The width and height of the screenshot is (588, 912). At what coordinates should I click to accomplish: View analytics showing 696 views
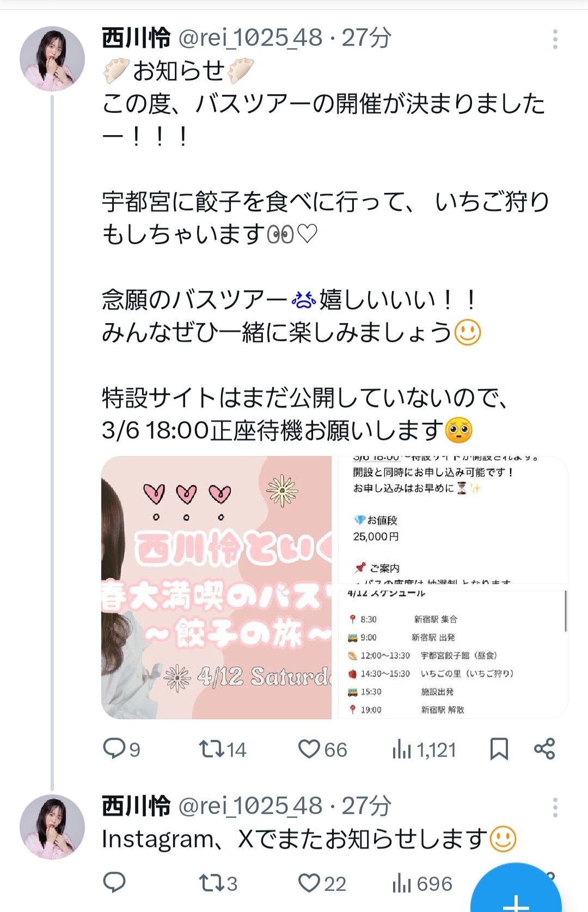tap(422, 883)
